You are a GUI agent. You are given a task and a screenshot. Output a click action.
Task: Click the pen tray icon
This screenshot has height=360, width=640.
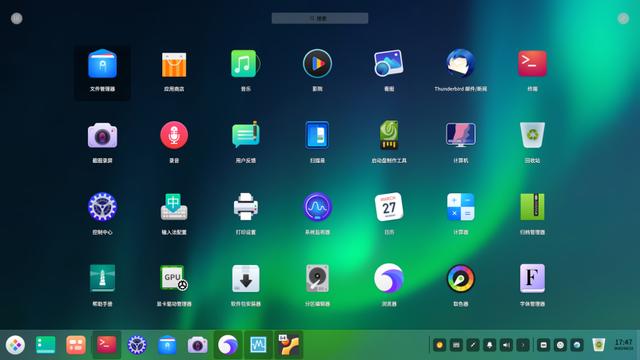tap(473, 345)
